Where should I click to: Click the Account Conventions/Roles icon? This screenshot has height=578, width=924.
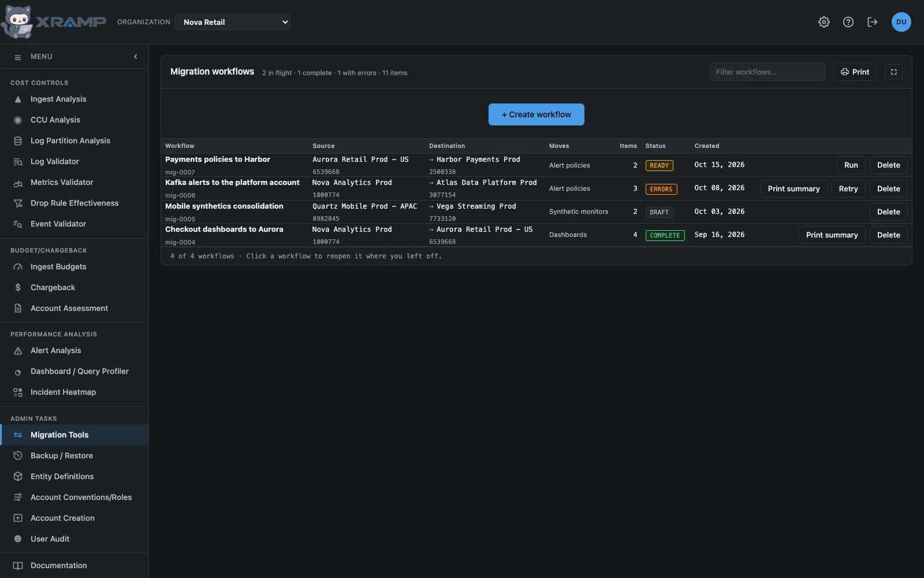click(x=18, y=498)
